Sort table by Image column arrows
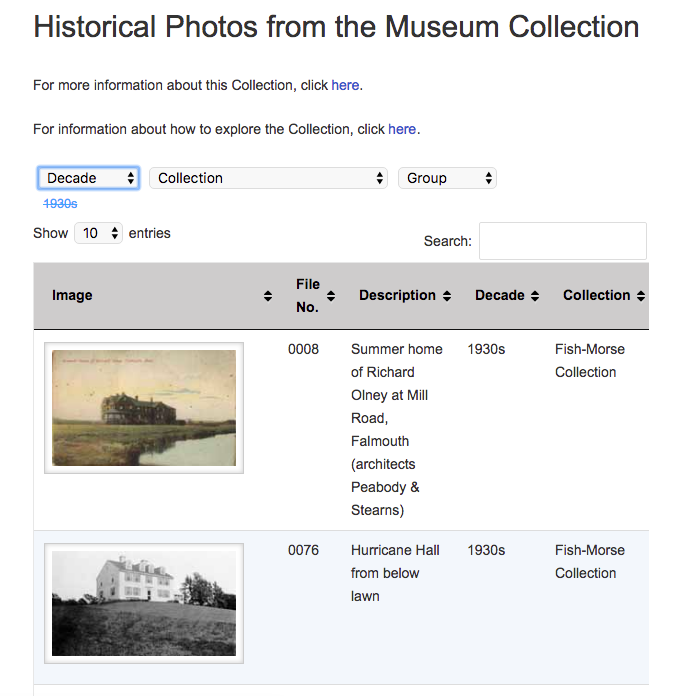687x696 pixels. click(x=268, y=296)
